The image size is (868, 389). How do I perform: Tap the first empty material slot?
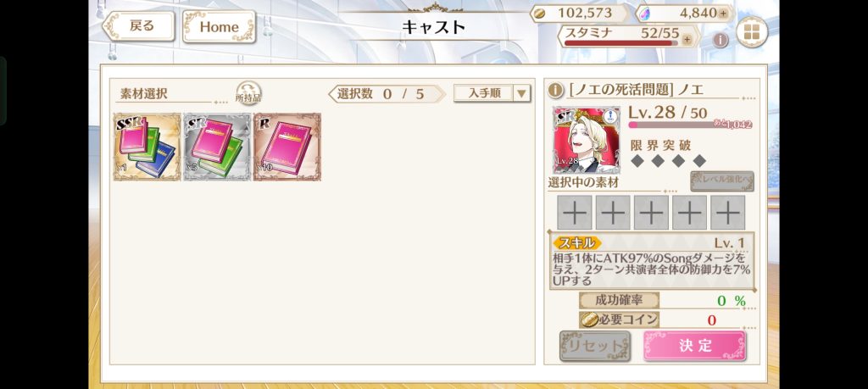575,213
